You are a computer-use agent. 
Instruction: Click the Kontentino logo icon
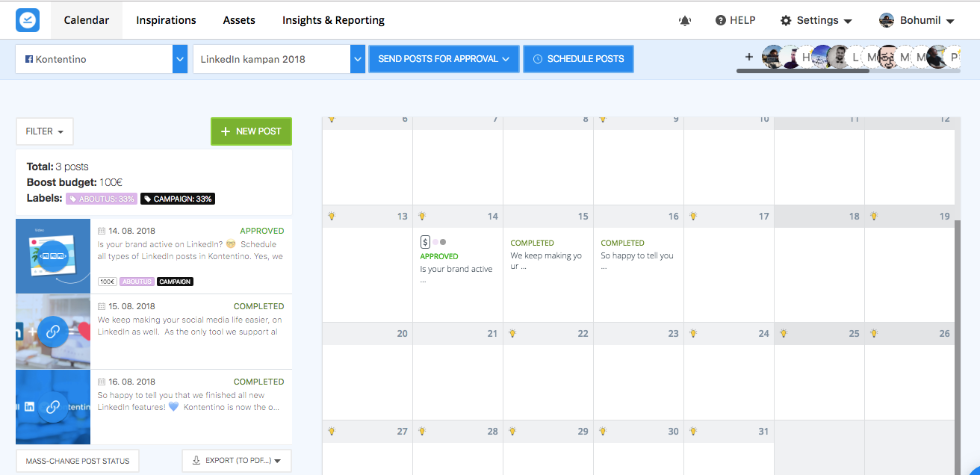[28, 20]
